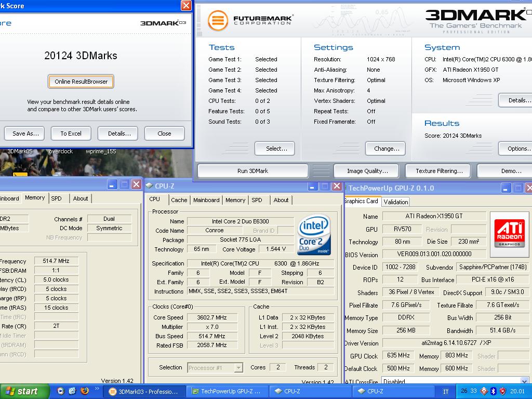The width and height of the screenshot is (532, 399).
Task: Click the Name field Intel Core 2 Duo E6300
Action: 240,221
